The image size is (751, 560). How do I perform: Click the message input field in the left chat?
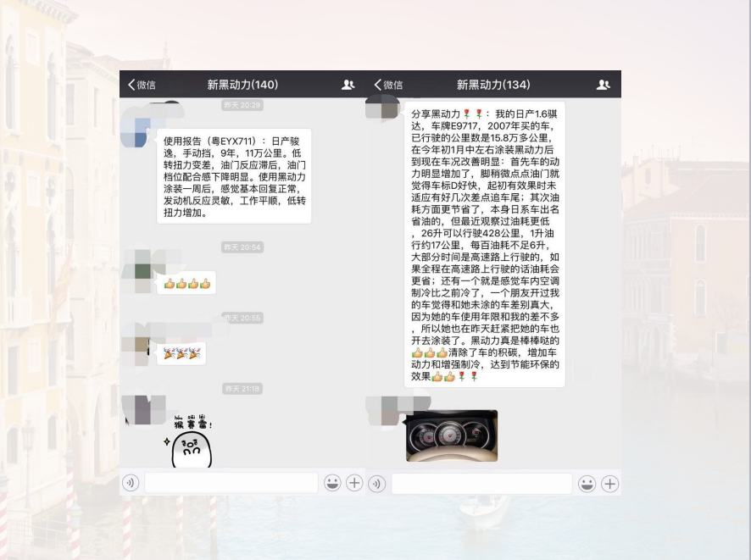pos(231,483)
